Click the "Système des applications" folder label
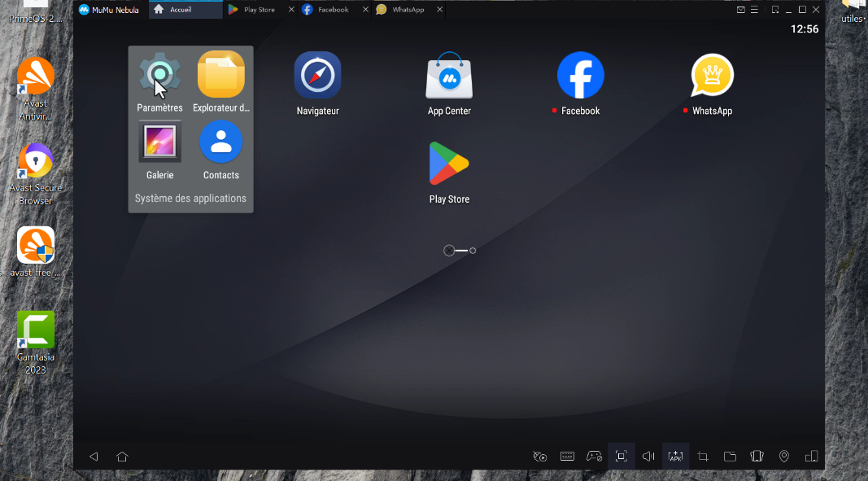 pyautogui.click(x=190, y=199)
